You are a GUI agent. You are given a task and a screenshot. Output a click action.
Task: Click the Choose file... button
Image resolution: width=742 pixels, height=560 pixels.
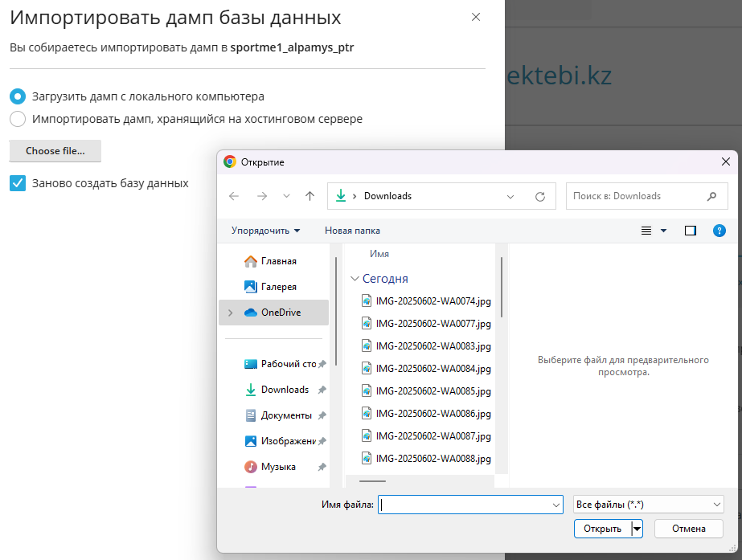(55, 151)
